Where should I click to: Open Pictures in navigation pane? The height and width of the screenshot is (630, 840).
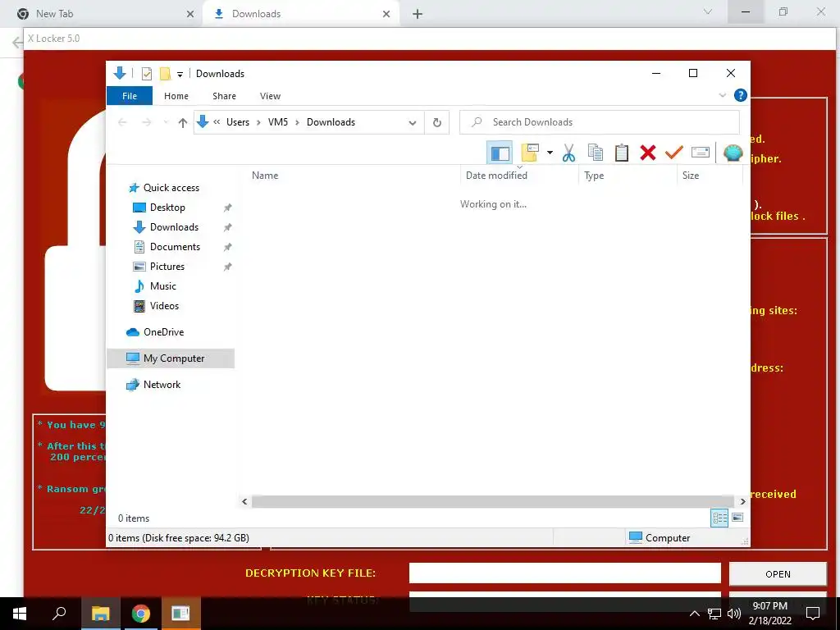pyautogui.click(x=167, y=267)
